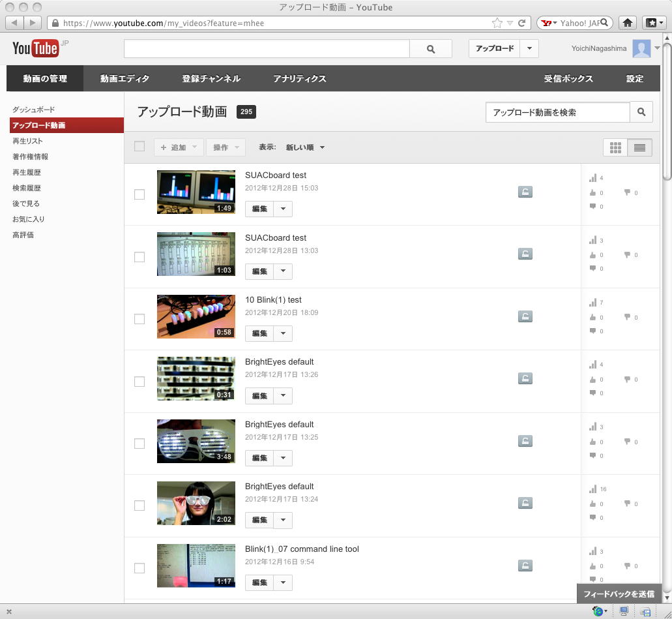Click privacy lock icon for 10 Blink(1) test
This screenshot has width=672, height=619.
[x=525, y=316]
